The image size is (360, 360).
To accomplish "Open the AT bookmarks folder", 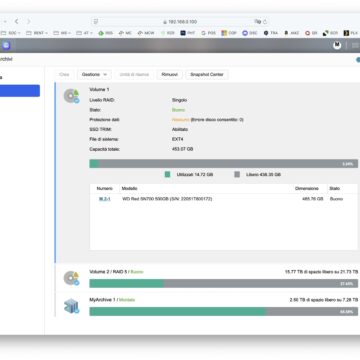I will coord(84,33).
